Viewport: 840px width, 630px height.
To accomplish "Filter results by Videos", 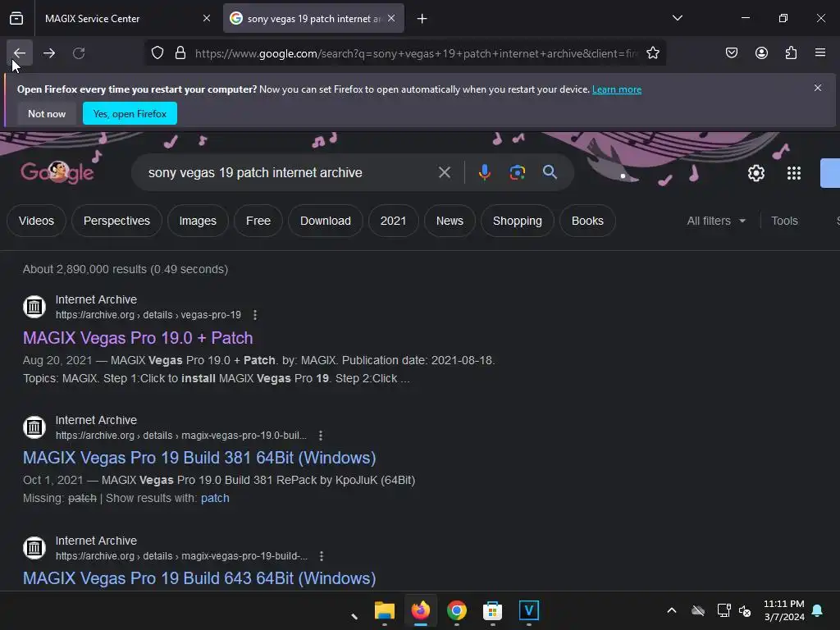I will pos(36,221).
